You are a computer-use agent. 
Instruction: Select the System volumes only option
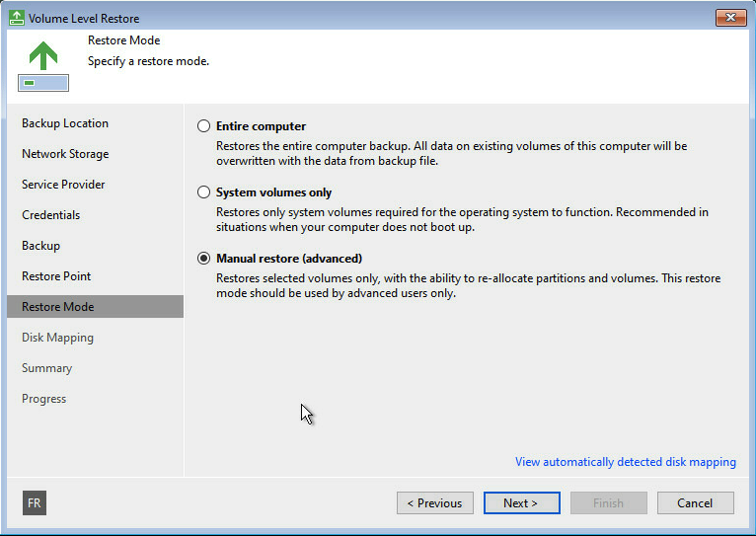(204, 192)
